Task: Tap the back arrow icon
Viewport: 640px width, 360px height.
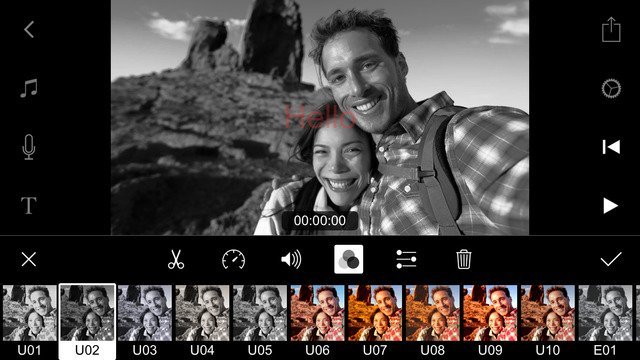Action: [x=29, y=30]
